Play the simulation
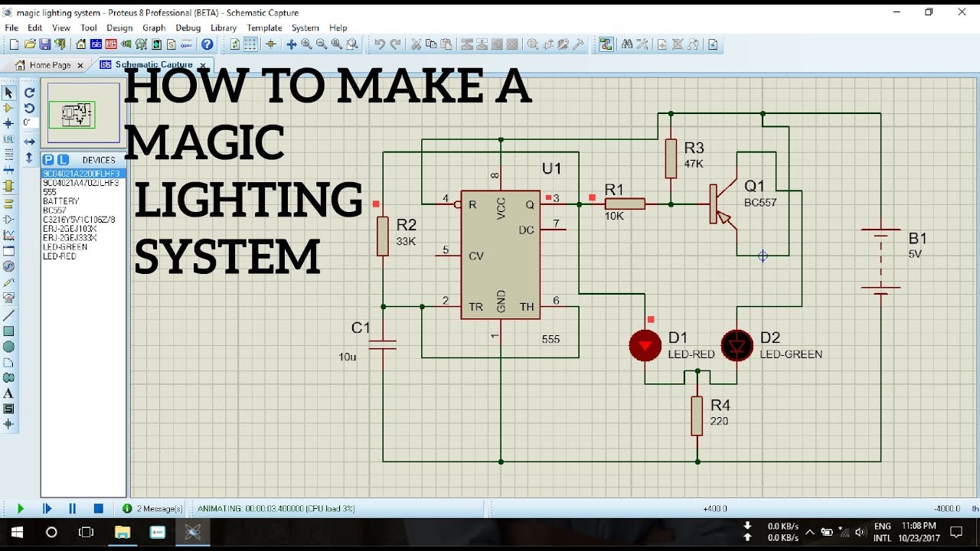The image size is (980, 551). click(x=21, y=508)
